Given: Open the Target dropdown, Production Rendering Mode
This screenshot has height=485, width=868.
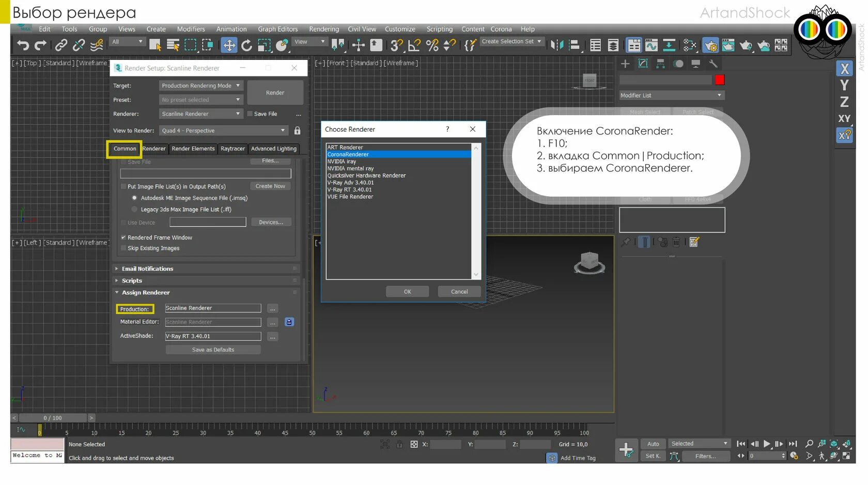Looking at the screenshot, I should [201, 86].
